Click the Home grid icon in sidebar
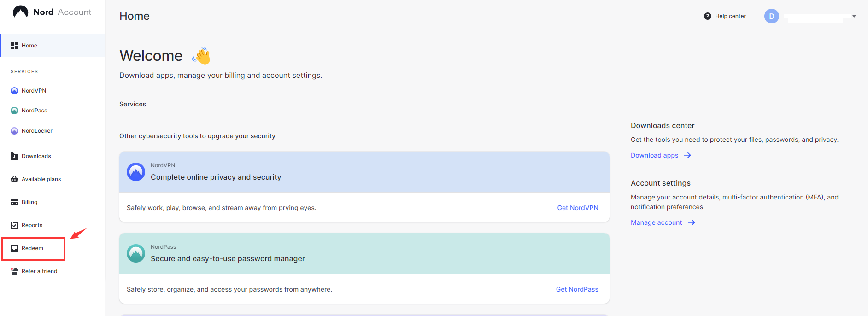Viewport: 868px width, 316px height. click(14, 46)
